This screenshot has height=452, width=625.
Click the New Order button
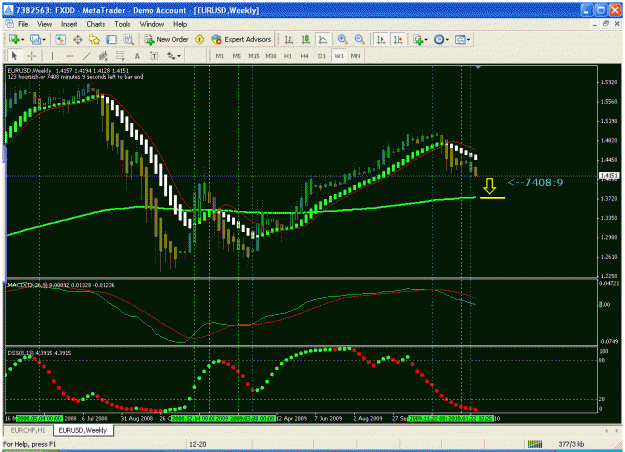167,39
